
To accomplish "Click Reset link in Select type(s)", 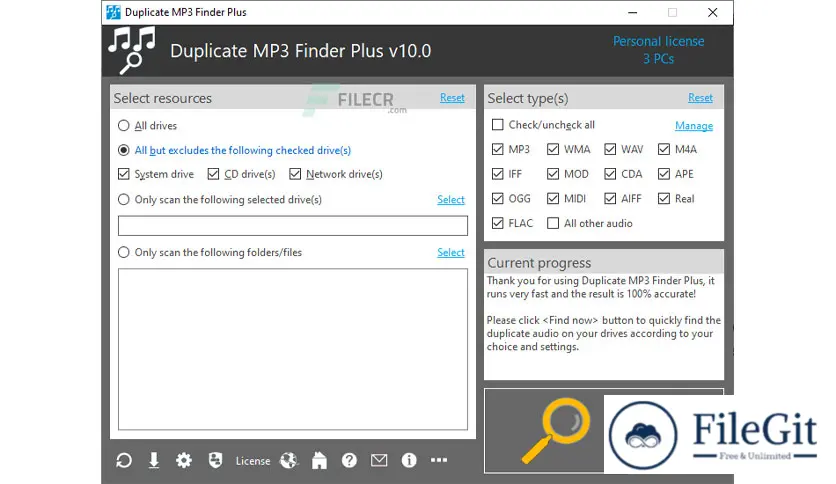I will tap(700, 98).
